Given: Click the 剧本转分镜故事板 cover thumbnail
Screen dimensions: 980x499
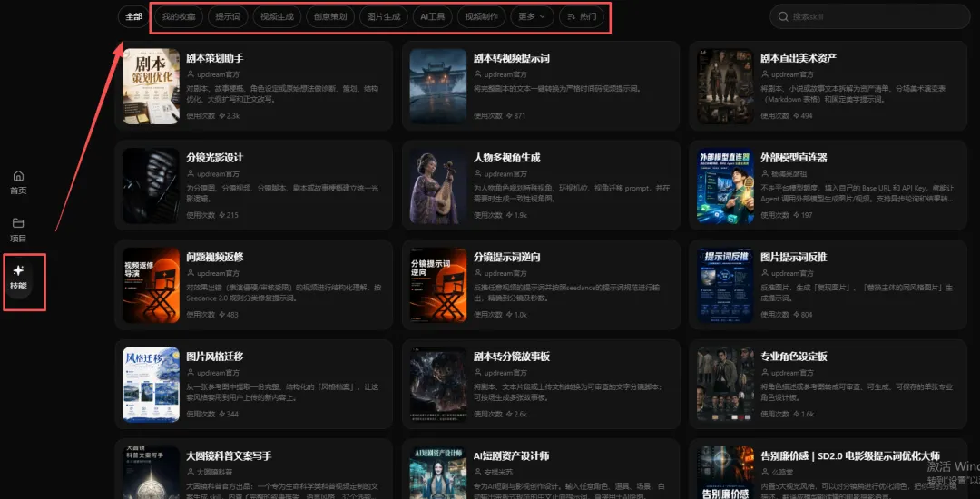Looking at the screenshot, I should 438,385.
